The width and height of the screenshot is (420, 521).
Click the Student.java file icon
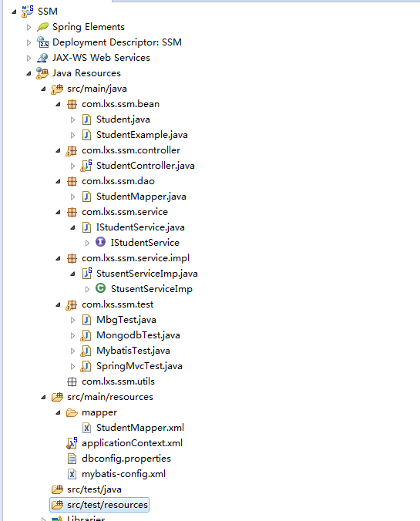(x=86, y=119)
